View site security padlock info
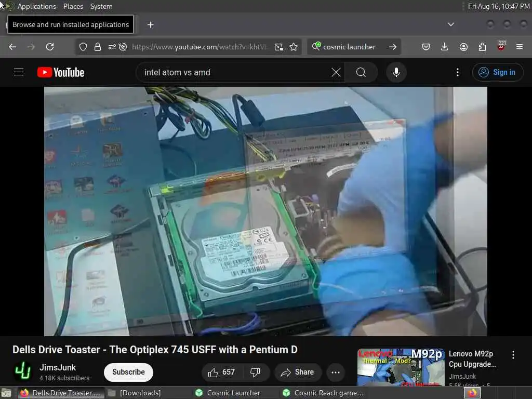This screenshot has height=399, width=532. coord(97,47)
